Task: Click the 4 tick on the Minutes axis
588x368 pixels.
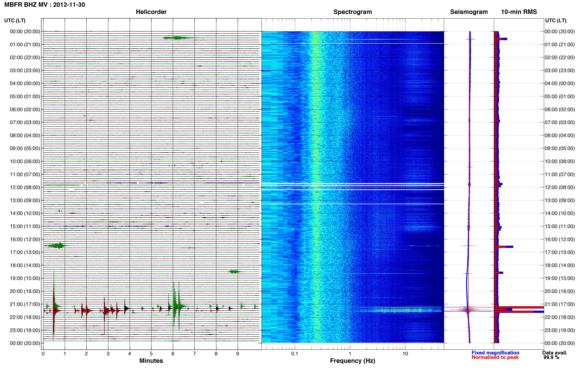Action: tap(130, 354)
